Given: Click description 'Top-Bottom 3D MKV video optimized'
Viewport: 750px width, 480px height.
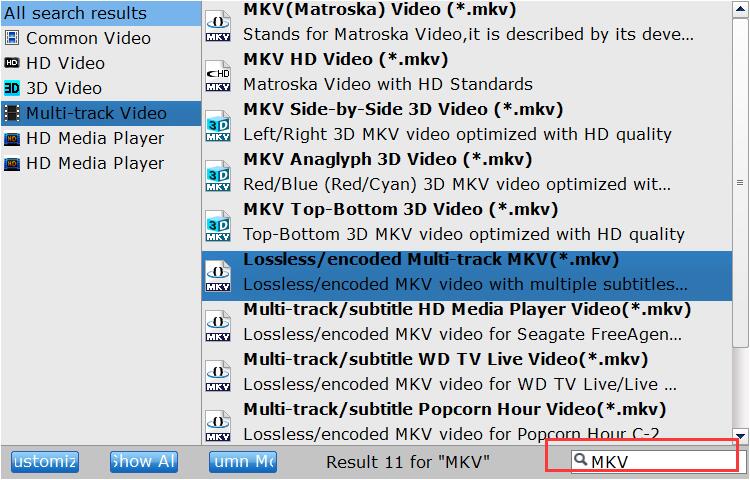Looking at the screenshot, I should 464,234.
